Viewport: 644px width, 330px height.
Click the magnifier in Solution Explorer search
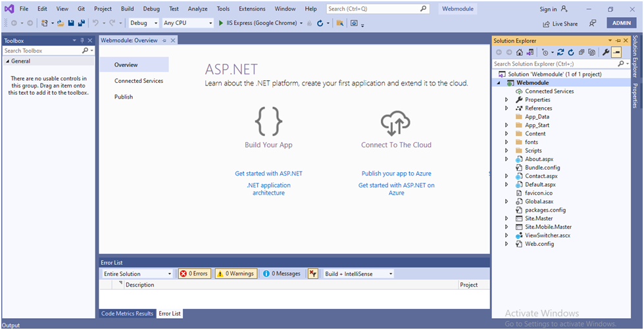click(x=621, y=64)
